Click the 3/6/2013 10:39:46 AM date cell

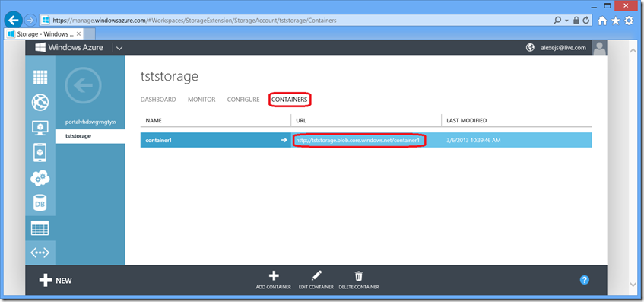click(x=473, y=140)
